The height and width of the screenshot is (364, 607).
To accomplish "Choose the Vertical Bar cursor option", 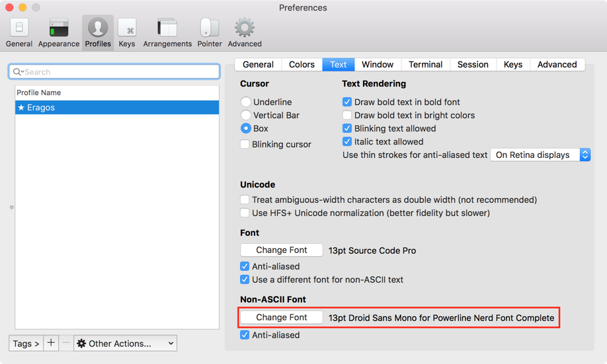I will (246, 115).
